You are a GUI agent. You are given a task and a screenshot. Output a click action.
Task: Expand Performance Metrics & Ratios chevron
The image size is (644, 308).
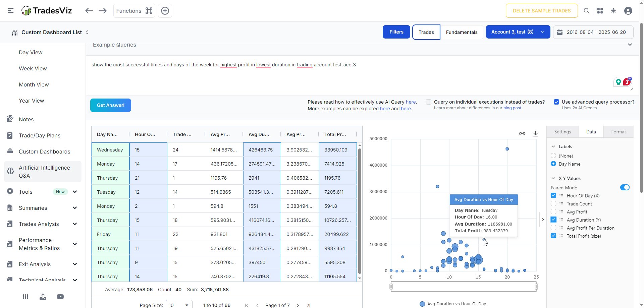coord(75,244)
